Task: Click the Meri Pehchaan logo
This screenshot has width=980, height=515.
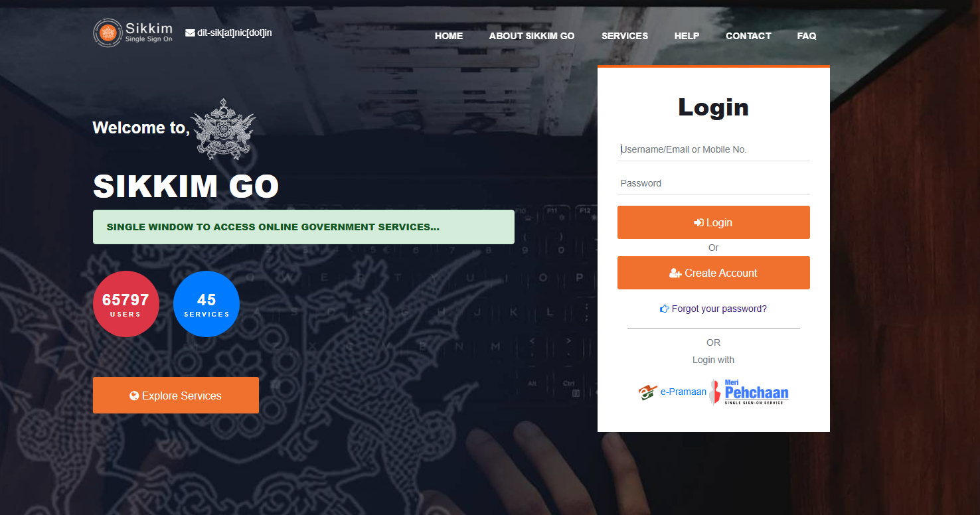Action: tap(749, 392)
